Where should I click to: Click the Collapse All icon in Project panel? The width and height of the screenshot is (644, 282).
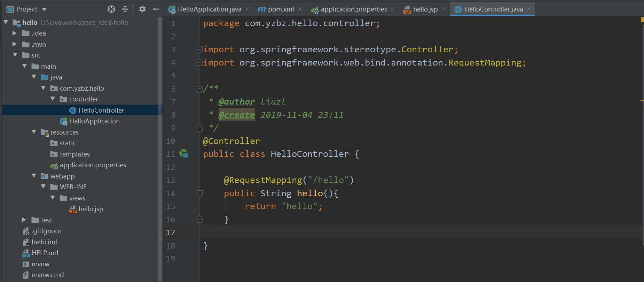click(125, 9)
